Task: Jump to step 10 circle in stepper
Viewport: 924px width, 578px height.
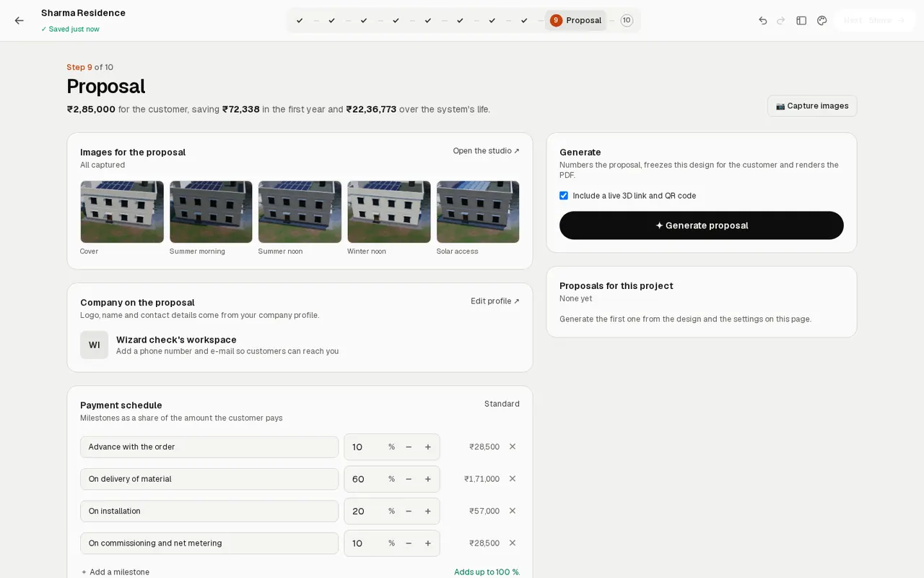Action: pyautogui.click(x=627, y=20)
